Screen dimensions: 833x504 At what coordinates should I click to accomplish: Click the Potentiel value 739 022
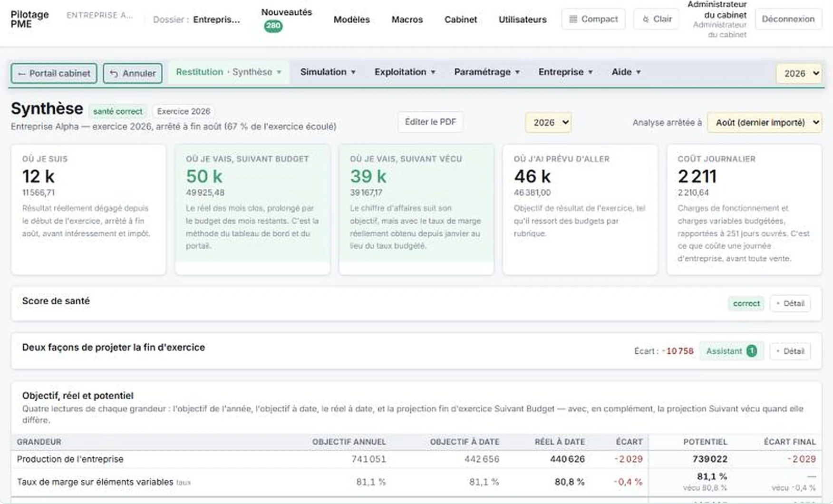coord(710,459)
